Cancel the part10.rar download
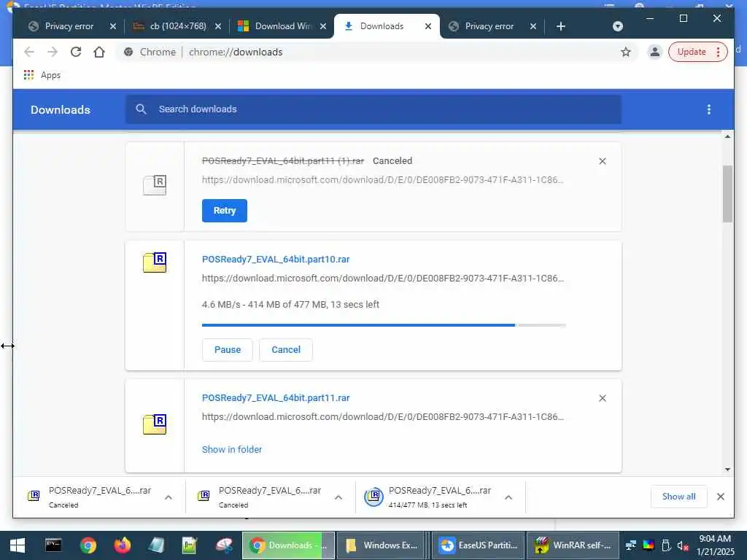 tap(286, 349)
